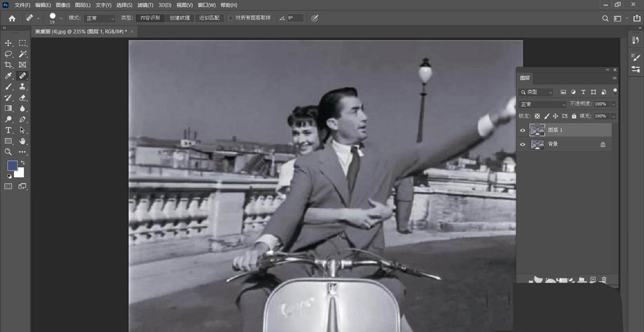Hide 图层 1 using its eye icon

(523, 130)
